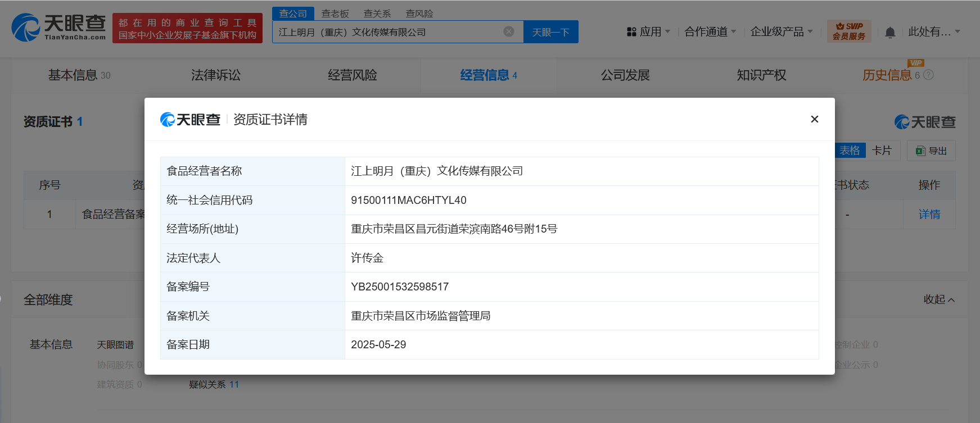Click the 疑似关系 11 link
The height and width of the screenshot is (423, 980).
pos(214,384)
